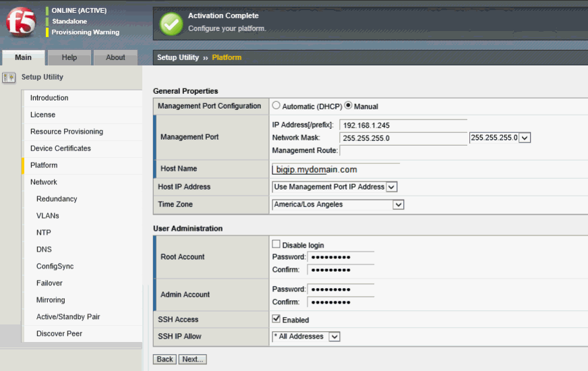588x371 pixels.
Task: Switch to the Help tab
Action: [x=69, y=58]
